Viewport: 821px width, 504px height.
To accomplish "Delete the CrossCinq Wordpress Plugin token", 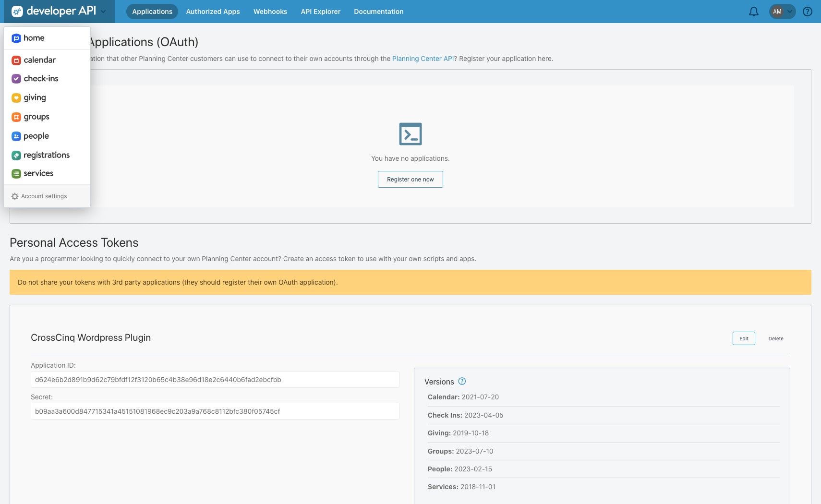I will [x=776, y=338].
